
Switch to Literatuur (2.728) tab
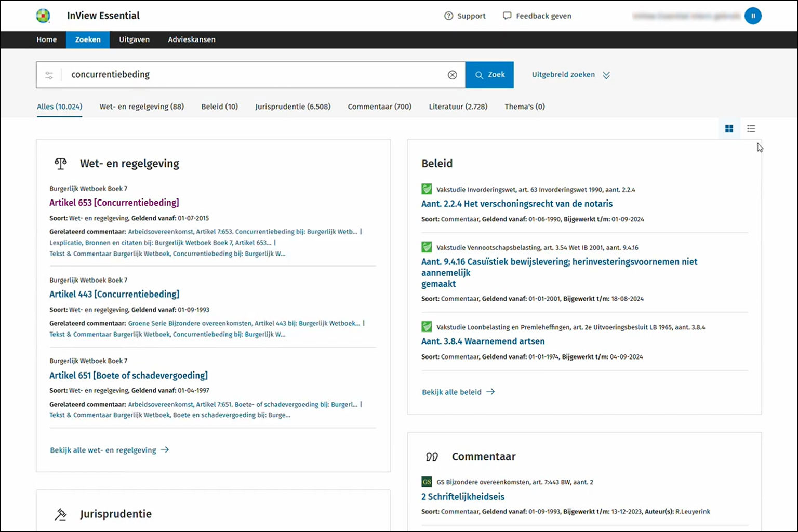click(458, 107)
